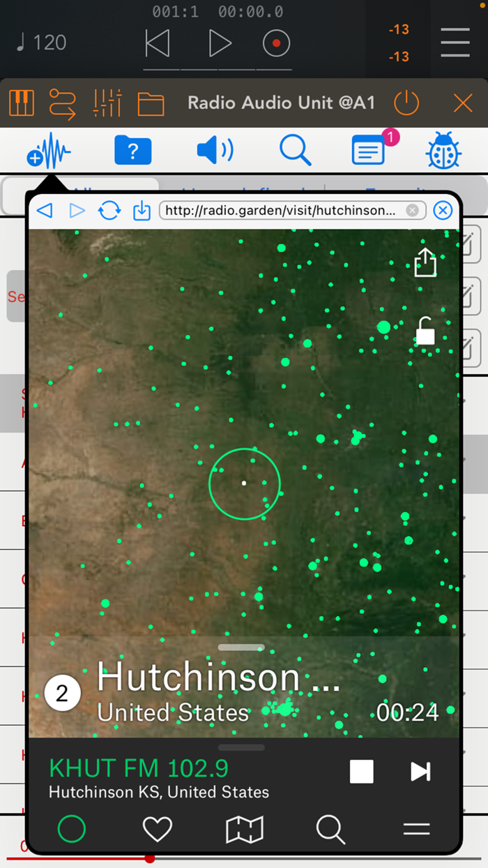Screen dimensions: 488x868
Task: Tap the blue speaker volume icon
Action: (x=215, y=150)
